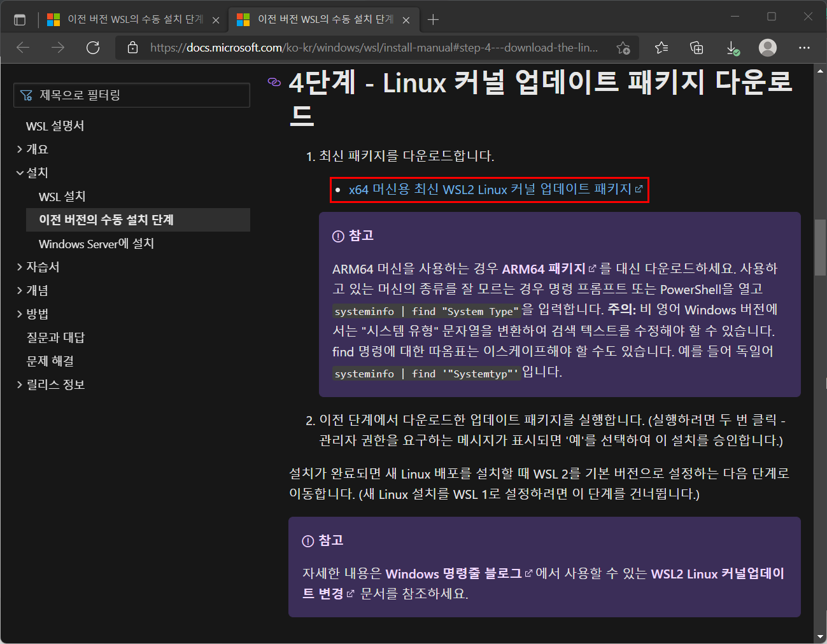
Task: Select 이전 버전의 수동 설치 단계
Action: [138, 220]
